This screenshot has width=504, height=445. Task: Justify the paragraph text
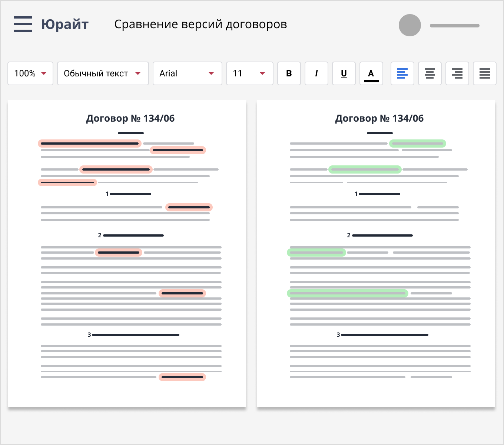pos(485,73)
